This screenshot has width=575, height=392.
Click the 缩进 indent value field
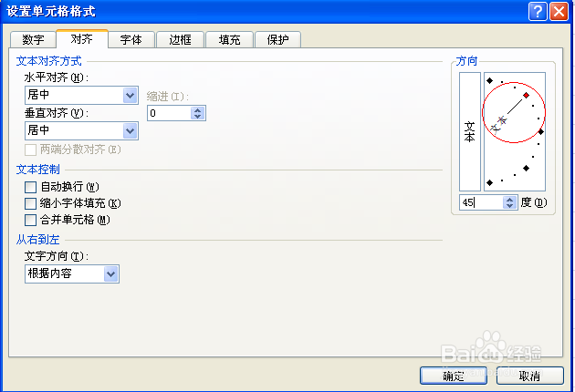point(169,113)
